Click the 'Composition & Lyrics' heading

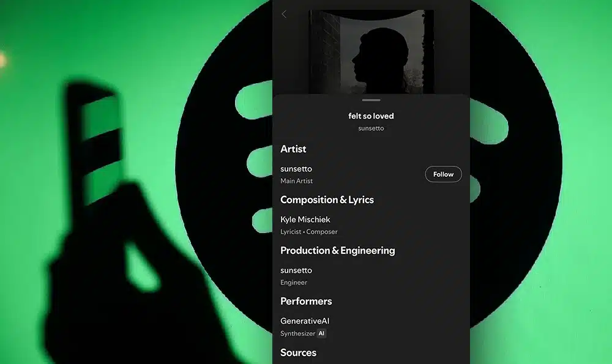327,200
